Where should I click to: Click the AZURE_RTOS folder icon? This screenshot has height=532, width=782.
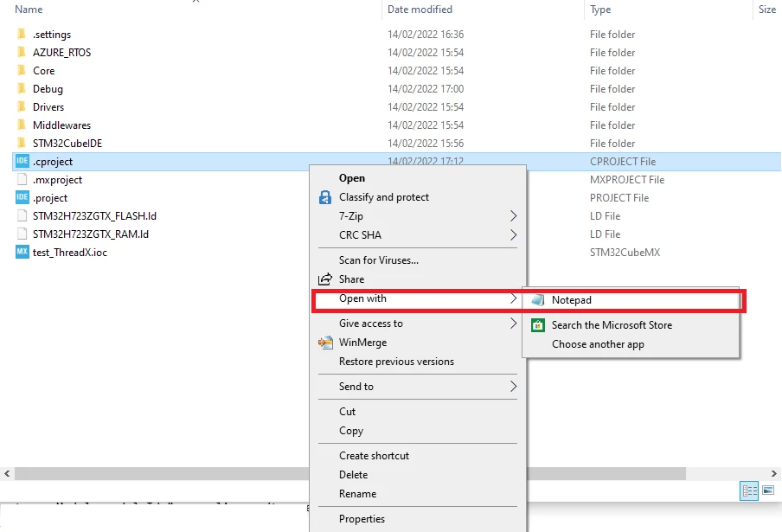pos(22,52)
